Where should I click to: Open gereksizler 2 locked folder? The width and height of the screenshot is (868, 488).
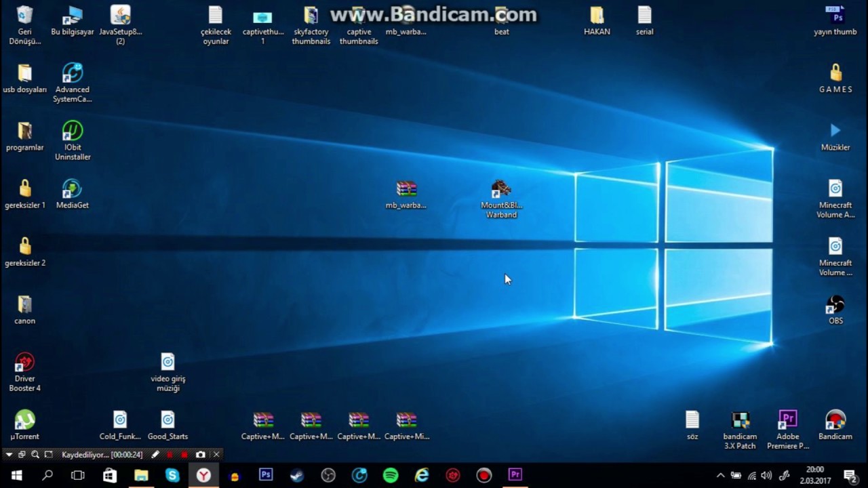point(25,252)
